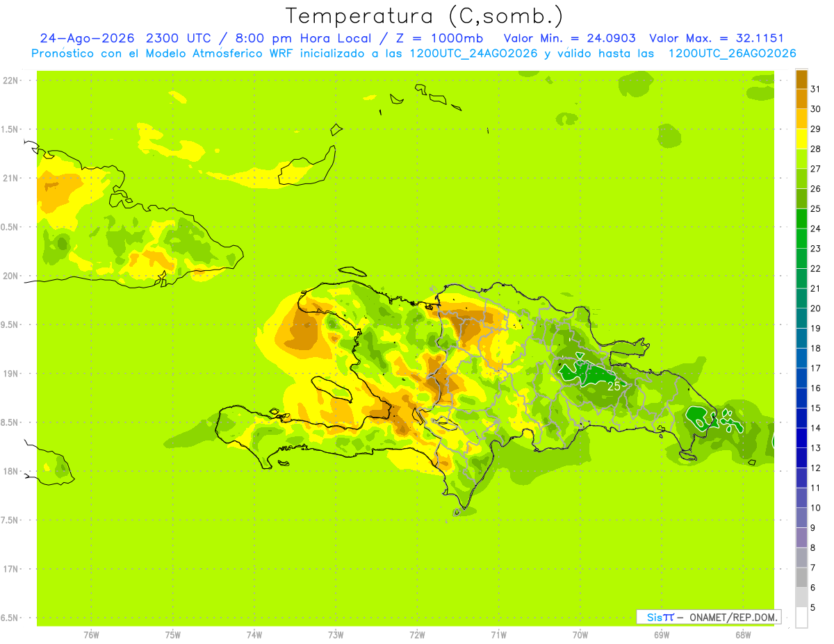Pick the teal legend swatch between 19 and 20
This screenshot has height=644, width=834.
pyautogui.click(x=801, y=318)
